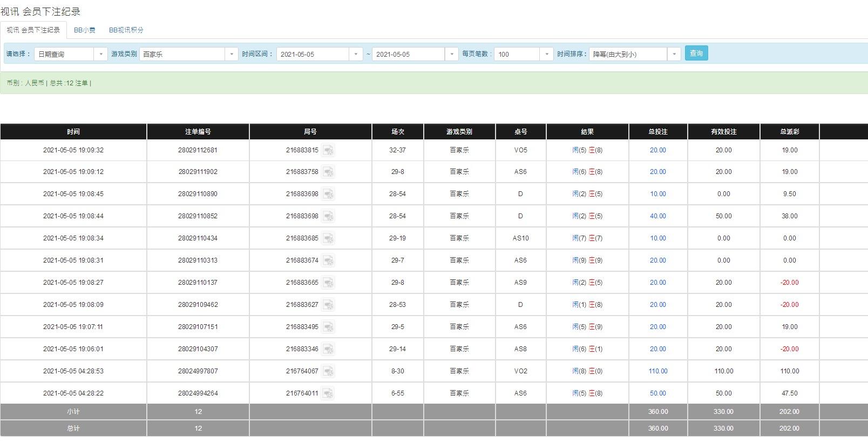Select the 视讯 会员下注纪录 tab
Image resolution: width=868 pixels, height=442 pixels.
tap(33, 30)
